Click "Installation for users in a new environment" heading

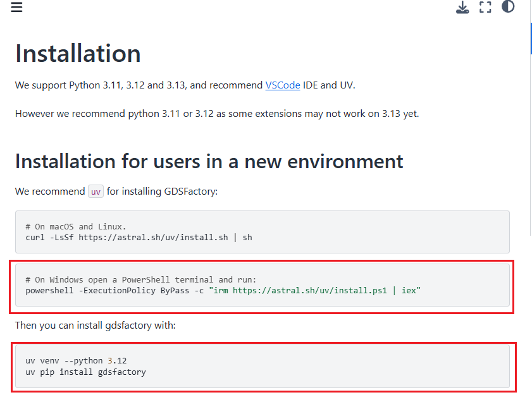tap(209, 161)
